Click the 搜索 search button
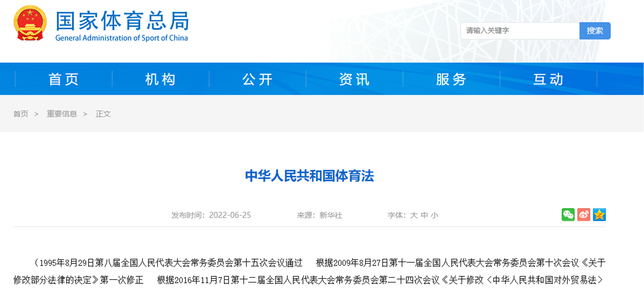Screen dimensions: 644x290 [x=595, y=31]
